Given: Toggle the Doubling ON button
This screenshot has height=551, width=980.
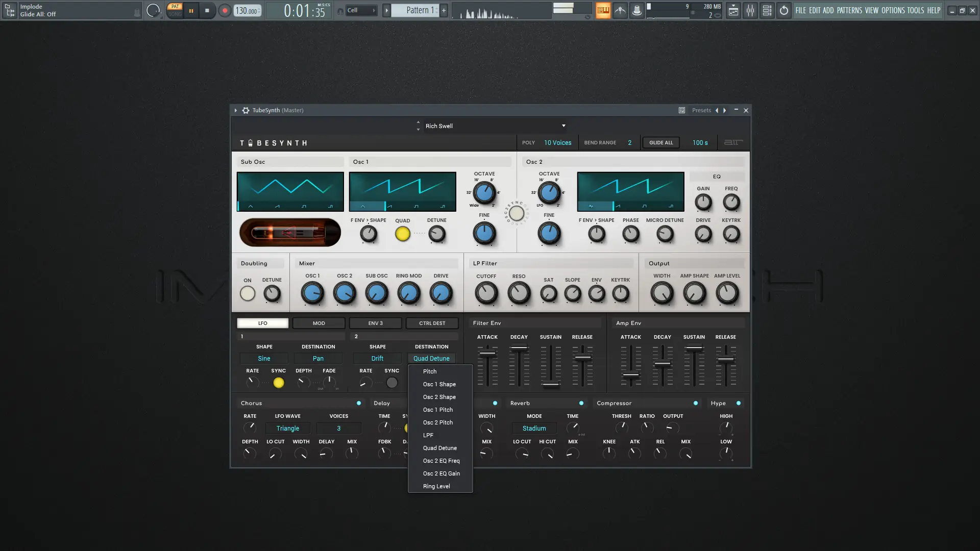Looking at the screenshot, I should (x=248, y=293).
